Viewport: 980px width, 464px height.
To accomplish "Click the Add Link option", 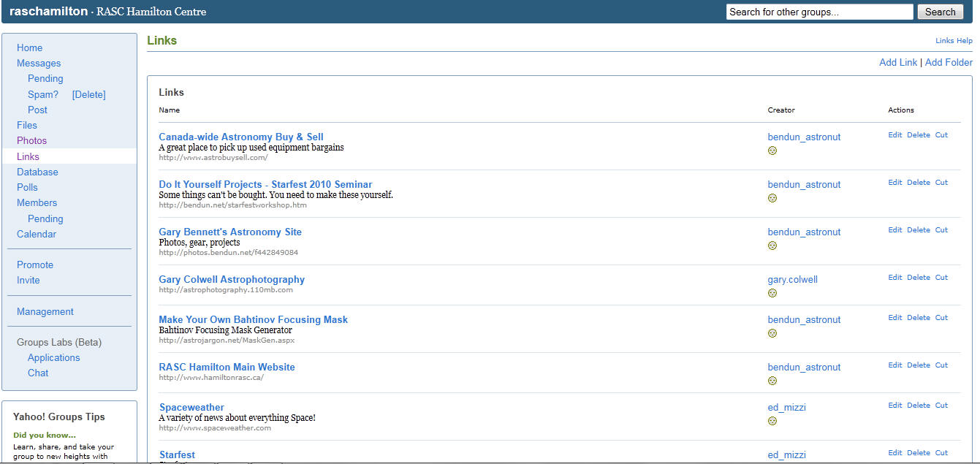I will point(897,62).
